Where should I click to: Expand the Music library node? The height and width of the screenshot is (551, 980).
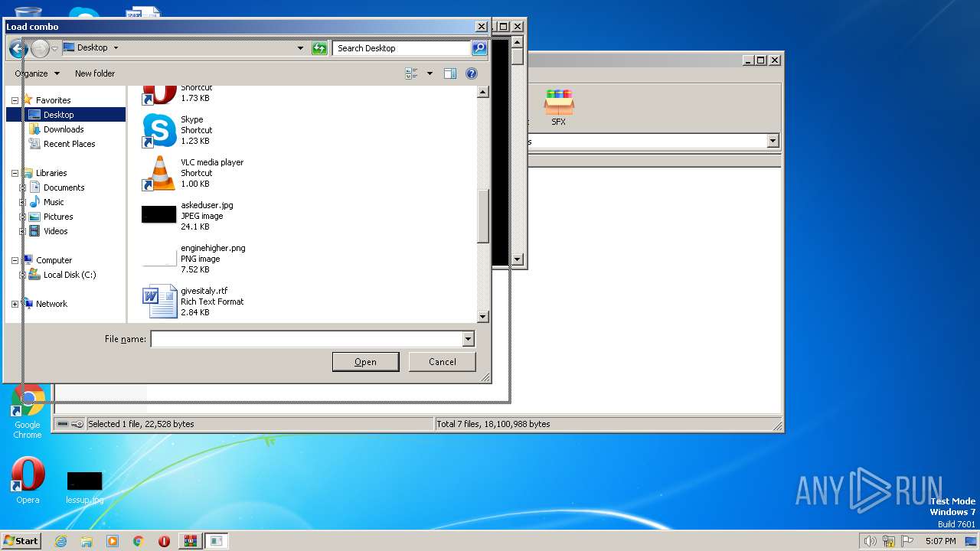tap(22, 202)
